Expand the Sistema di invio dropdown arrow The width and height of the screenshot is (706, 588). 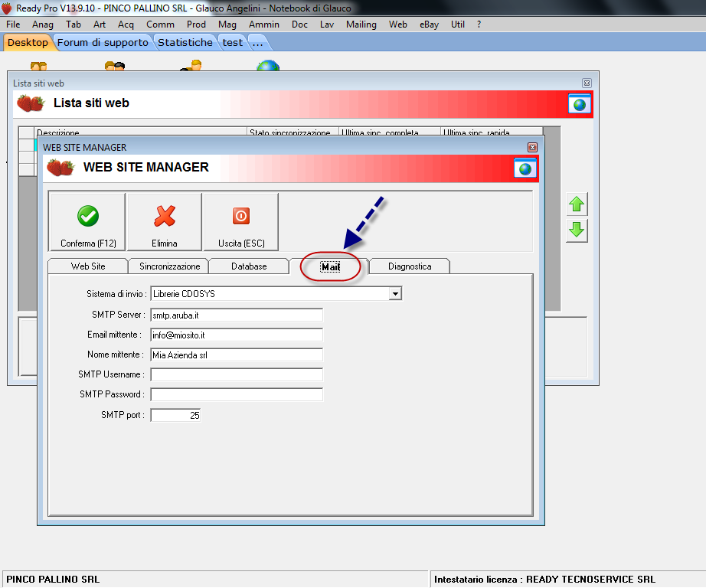[x=395, y=293]
